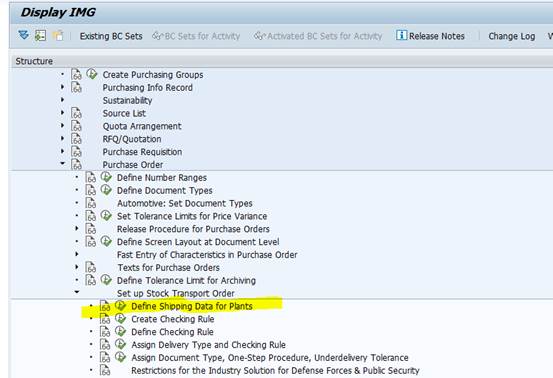
Task: Execute Assign Delivery Type and Checking Rule
Action: pyautogui.click(x=121, y=344)
